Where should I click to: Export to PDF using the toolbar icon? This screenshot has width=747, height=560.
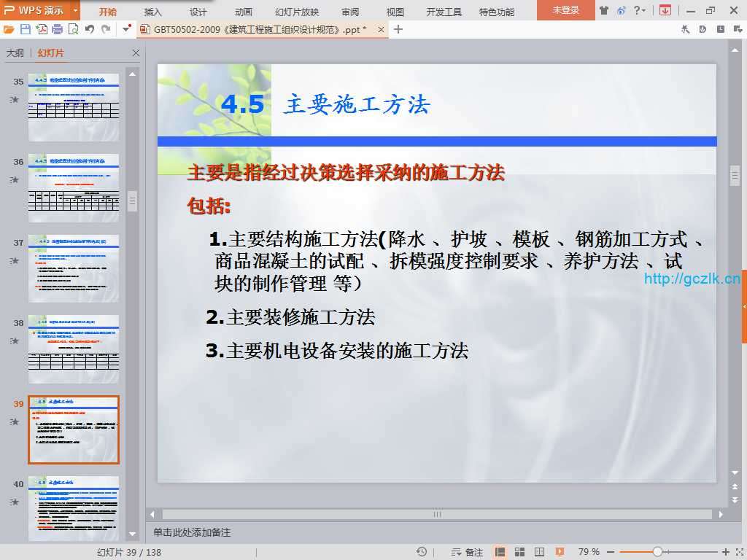[x=42, y=29]
